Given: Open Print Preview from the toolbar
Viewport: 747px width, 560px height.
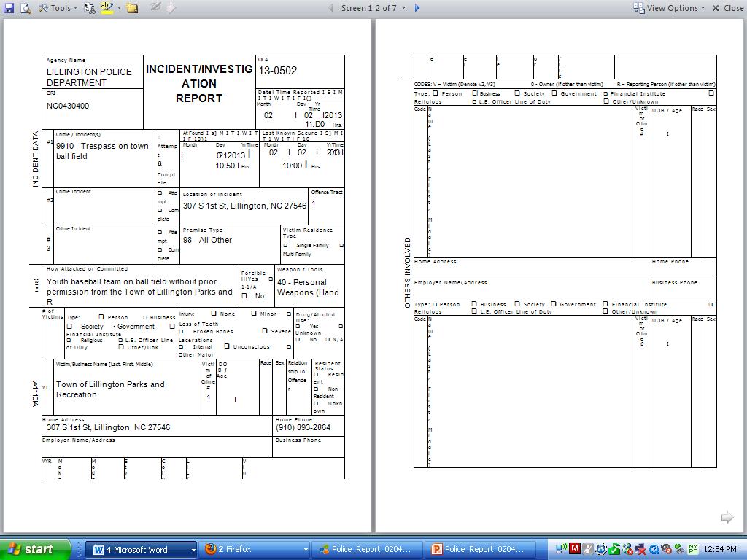Looking at the screenshot, I should (26, 7).
